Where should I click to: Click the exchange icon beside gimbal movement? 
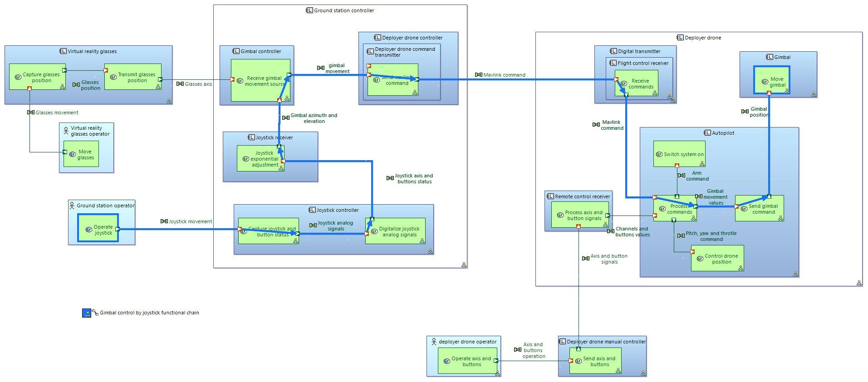pyautogui.click(x=321, y=68)
